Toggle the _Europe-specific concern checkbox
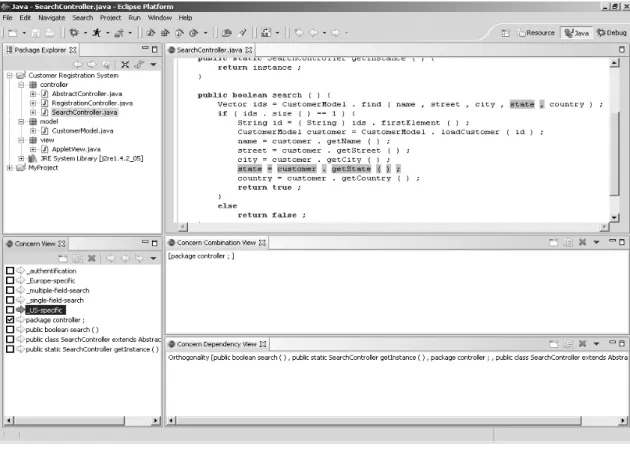Viewport: 630px width, 449px height. click(x=10, y=280)
